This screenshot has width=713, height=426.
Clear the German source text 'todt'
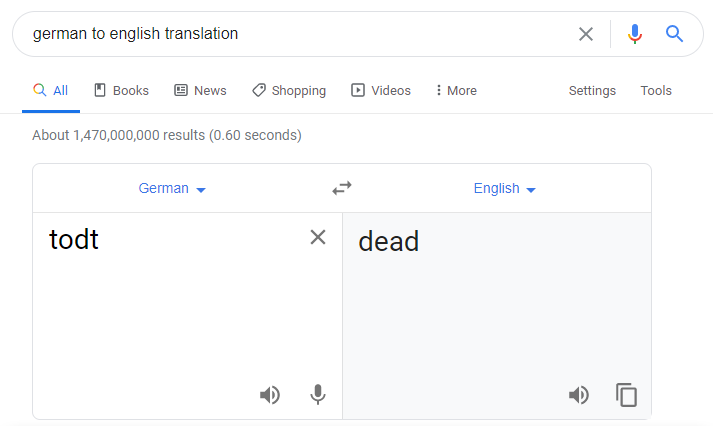point(318,237)
